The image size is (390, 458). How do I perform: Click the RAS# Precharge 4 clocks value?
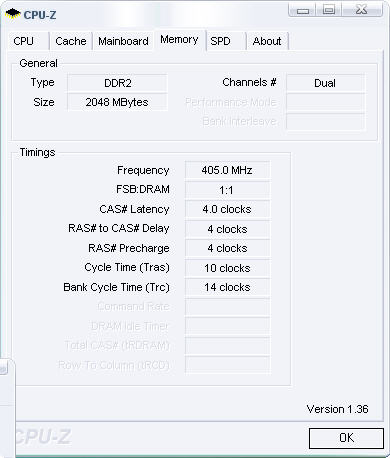click(227, 248)
